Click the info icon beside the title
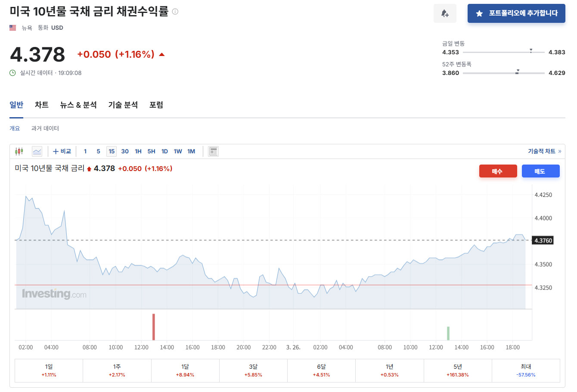This screenshot has height=392, width=577. (175, 12)
